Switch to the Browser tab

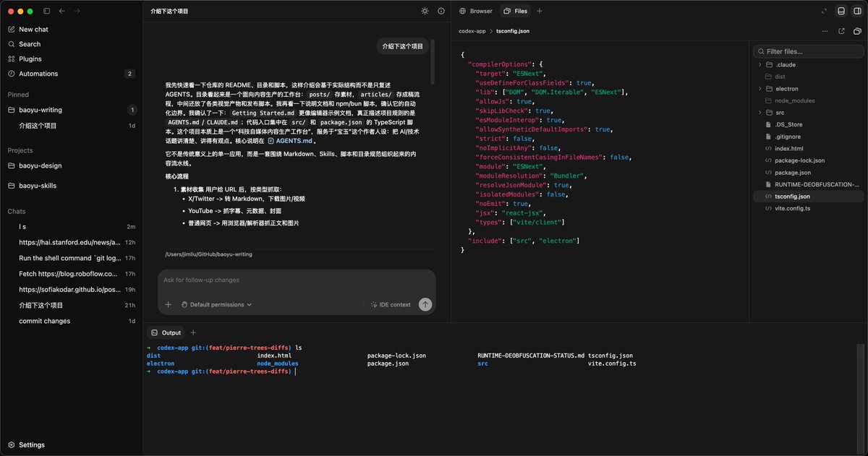point(476,11)
